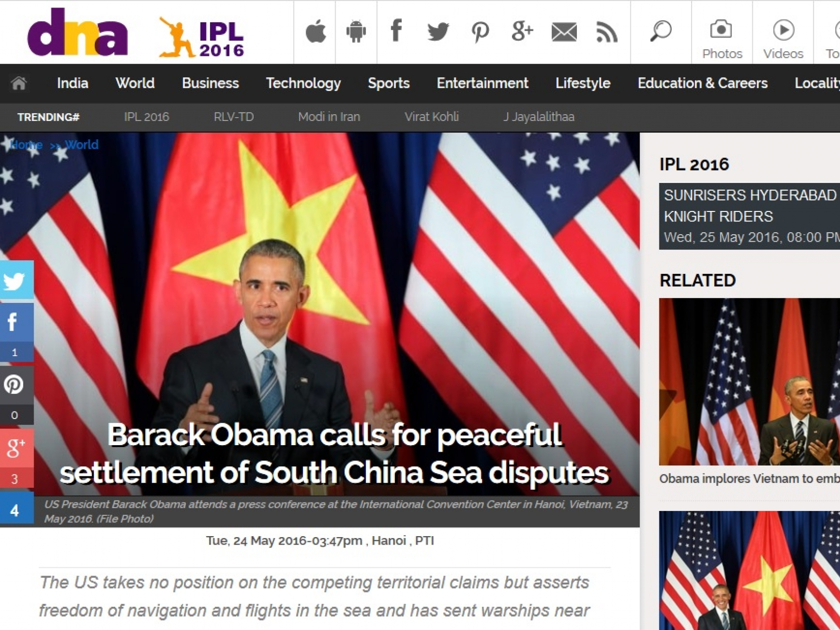
Task: Click the Android app icon
Action: pos(356,31)
